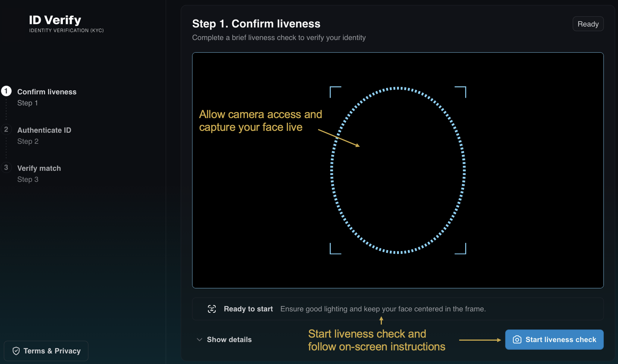618x364 pixels.
Task: Click the Step 1. Confirm liveness heading
Action: (256, 24)
